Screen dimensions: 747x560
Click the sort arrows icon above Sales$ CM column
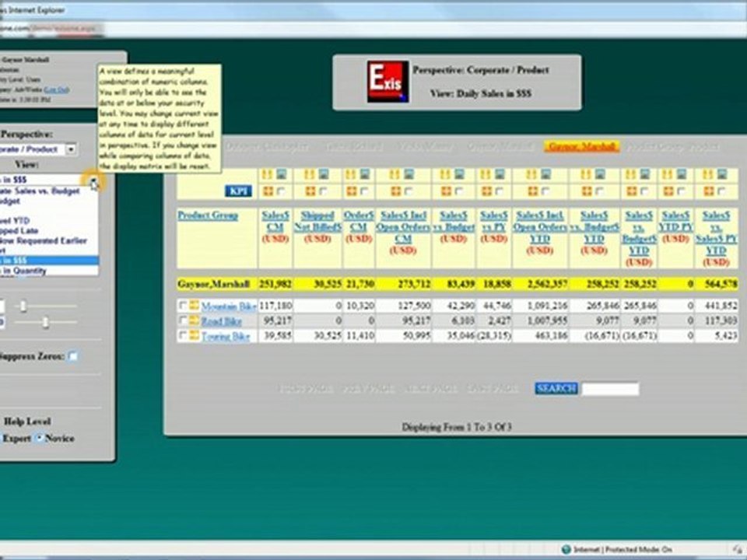(267, 173)
